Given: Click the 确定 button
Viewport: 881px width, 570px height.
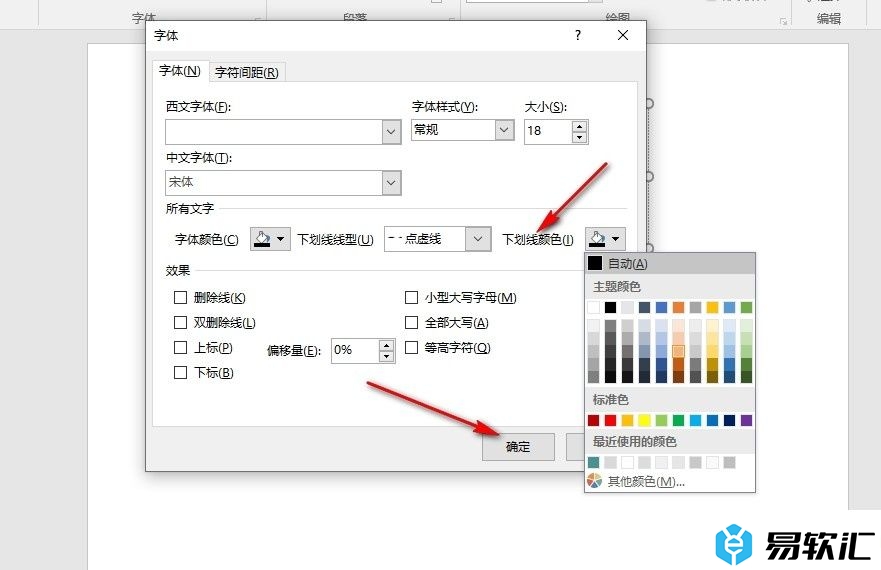Looking at the screenshot, I should click(x=518, y=447).
